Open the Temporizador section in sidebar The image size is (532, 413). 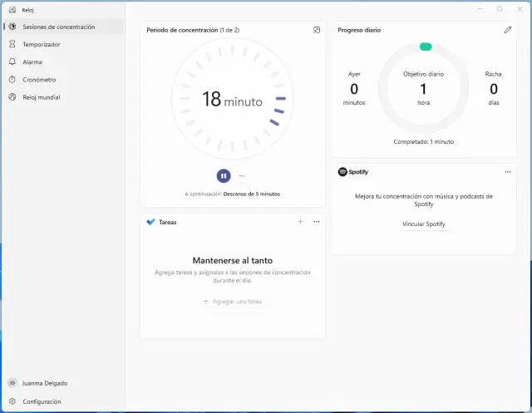pyautogui.click(x=41, y=44)
